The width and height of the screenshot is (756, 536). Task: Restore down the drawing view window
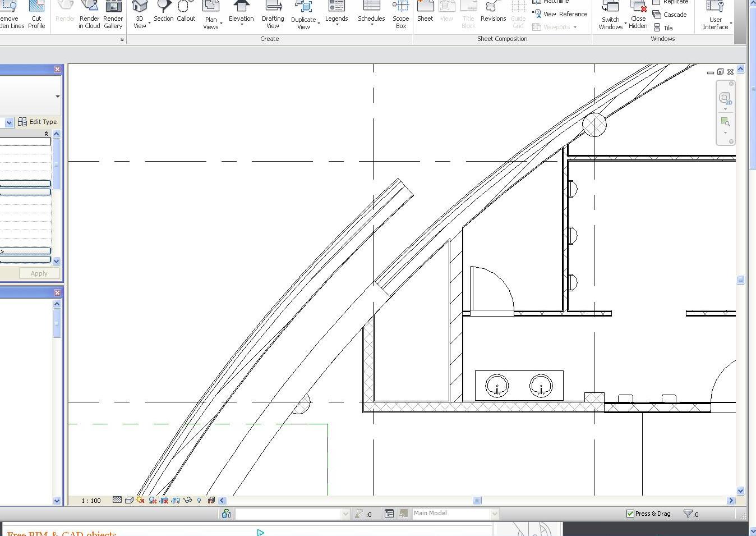[x=720, y=72]
